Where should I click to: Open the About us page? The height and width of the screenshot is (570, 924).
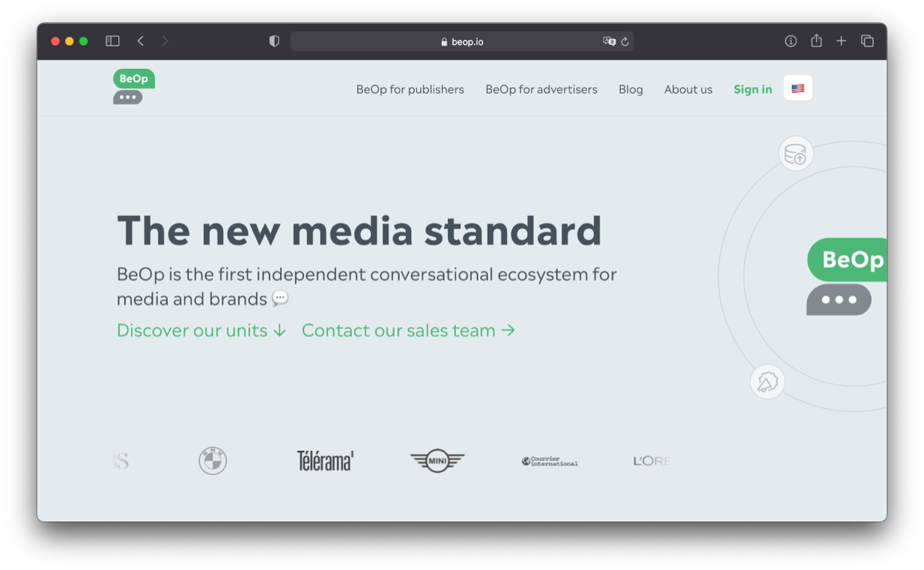(x=688, y=89)
